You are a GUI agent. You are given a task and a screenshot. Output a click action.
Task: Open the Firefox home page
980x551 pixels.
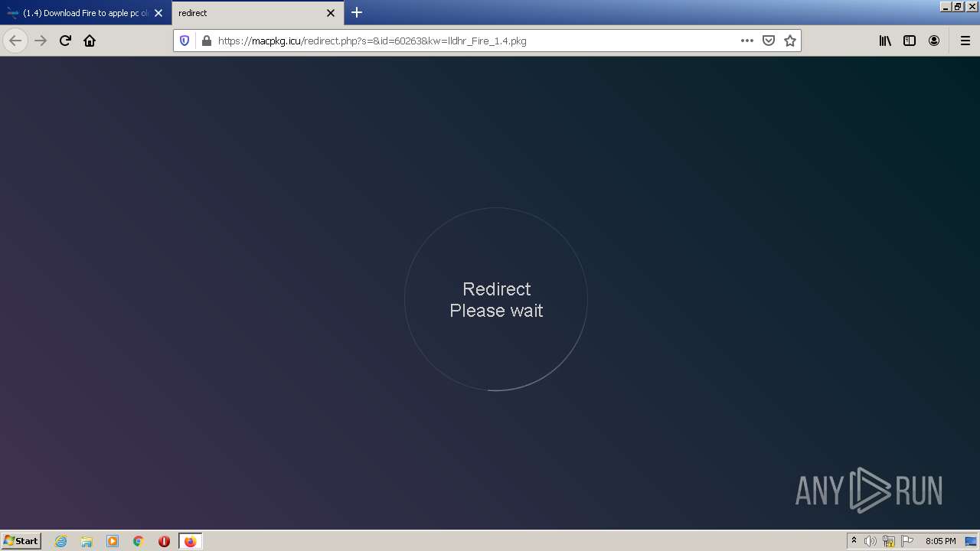[90, 41]
